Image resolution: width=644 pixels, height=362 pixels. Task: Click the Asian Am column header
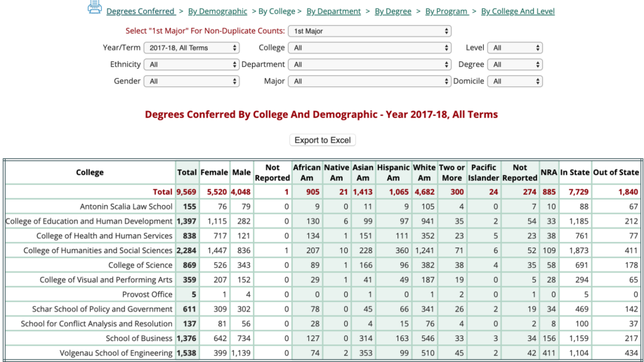tap(362, 173)
